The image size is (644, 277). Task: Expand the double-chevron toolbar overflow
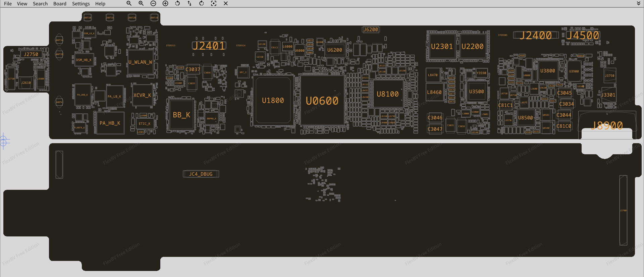pos(639,3)
